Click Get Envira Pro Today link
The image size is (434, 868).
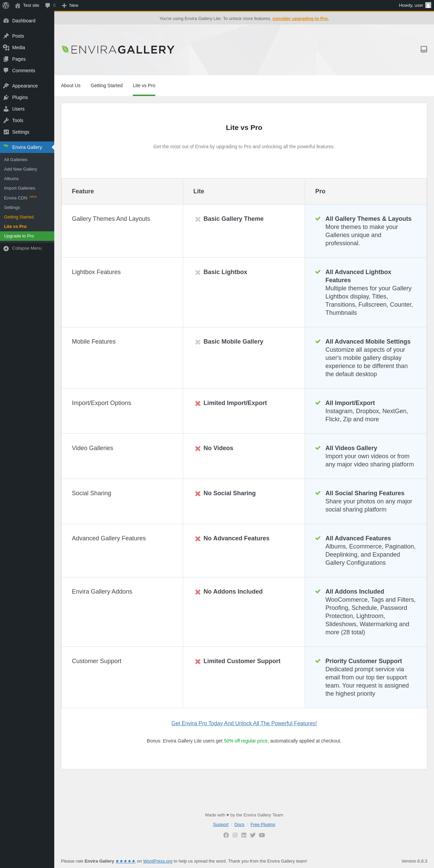(244, 723)
